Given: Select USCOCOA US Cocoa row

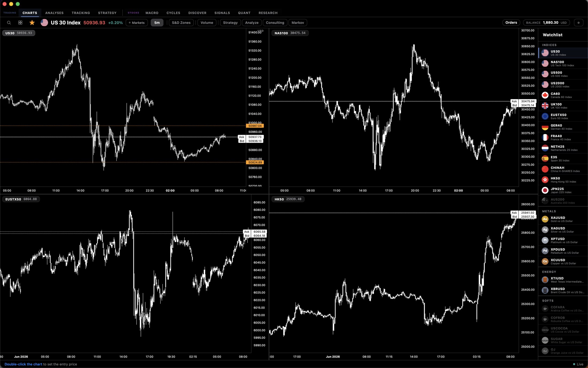Looking at the screenshot, I should click(x=563, y=330).
